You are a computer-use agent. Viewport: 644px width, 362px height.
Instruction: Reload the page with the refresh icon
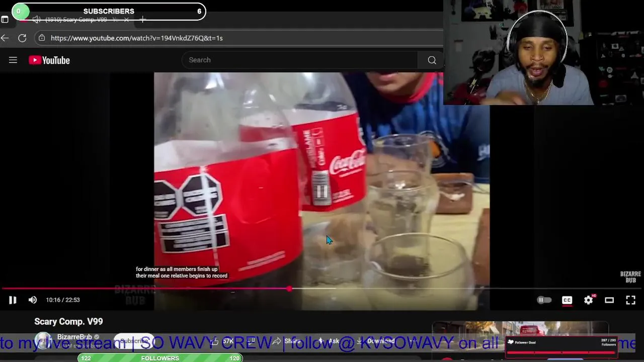[22, 38]
